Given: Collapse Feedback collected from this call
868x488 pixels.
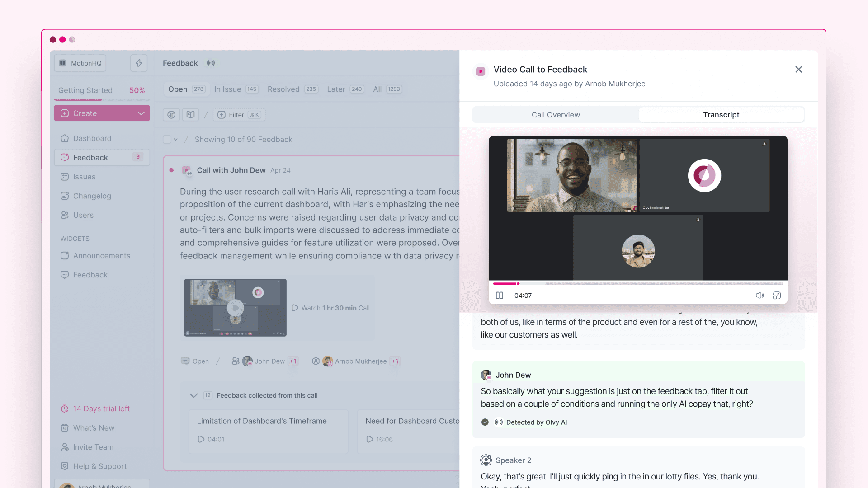Looking at the screenshot, I should [193, 395].
